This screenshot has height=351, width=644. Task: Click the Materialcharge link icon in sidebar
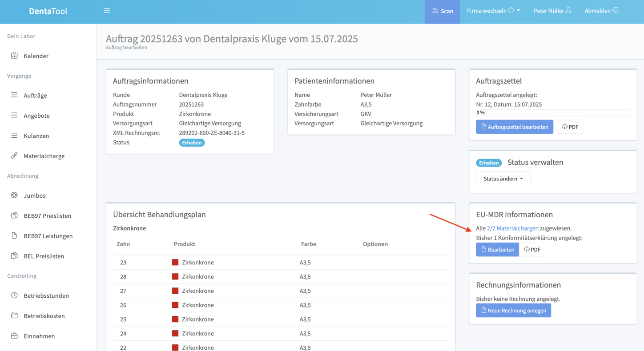[14, 156]
